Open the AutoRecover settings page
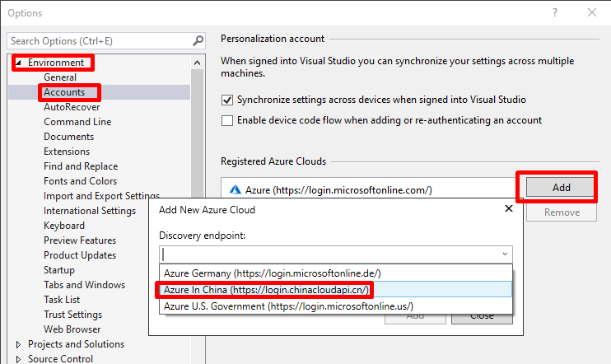Image resolution: width=611 pixels, height=364 pixels. [72, 107]
